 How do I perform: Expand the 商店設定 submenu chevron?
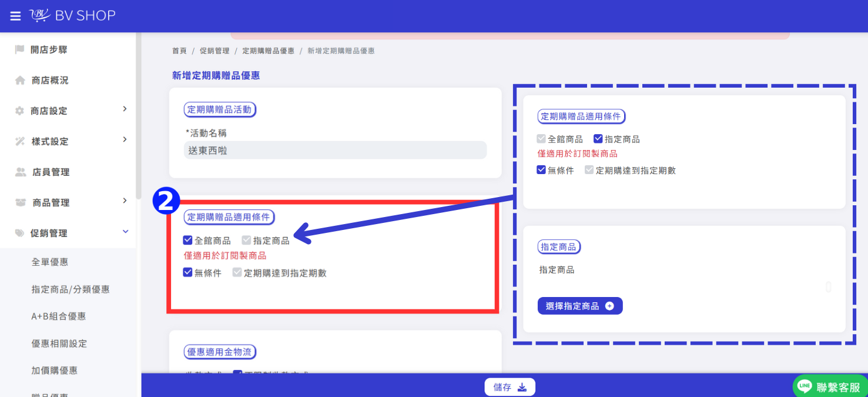[125, 109]
